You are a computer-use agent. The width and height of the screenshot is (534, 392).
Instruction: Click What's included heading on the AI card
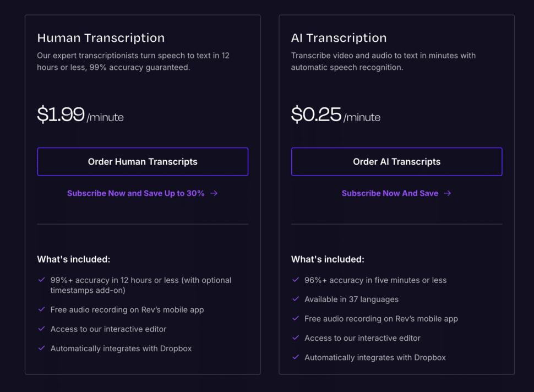[328, 259]
